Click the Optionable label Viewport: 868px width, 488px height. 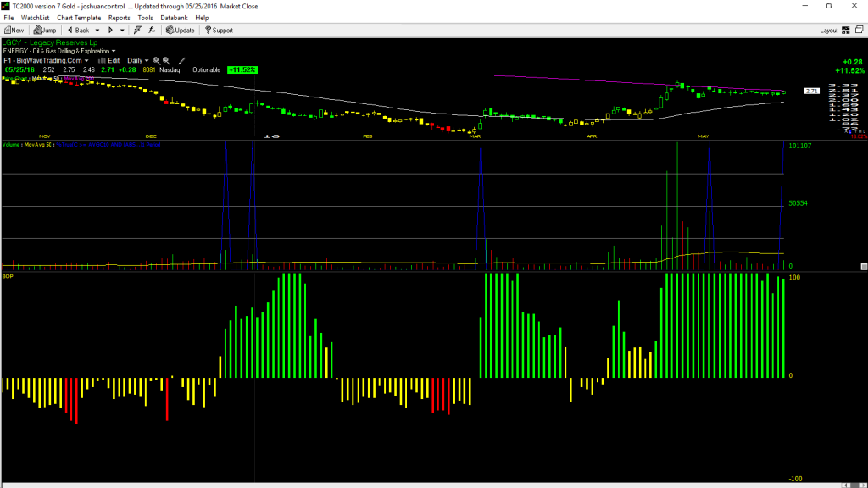pos(207,70)
